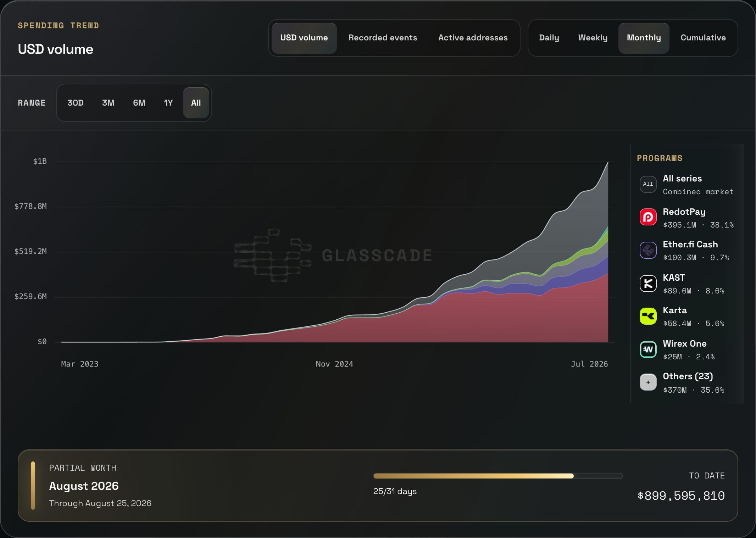This screenshot has height=538, width=756.
Task: Choose the KAST program icon
Action: (648, 284)
